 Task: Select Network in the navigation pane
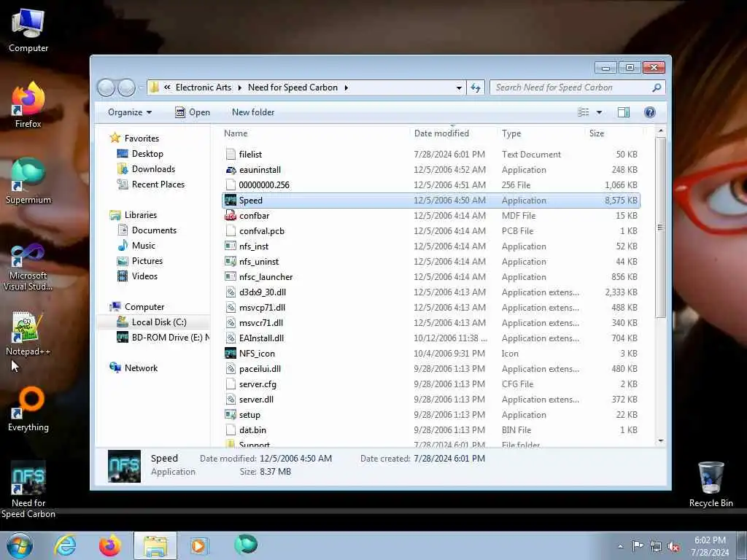pyautogui.click(x=134, y=368)
